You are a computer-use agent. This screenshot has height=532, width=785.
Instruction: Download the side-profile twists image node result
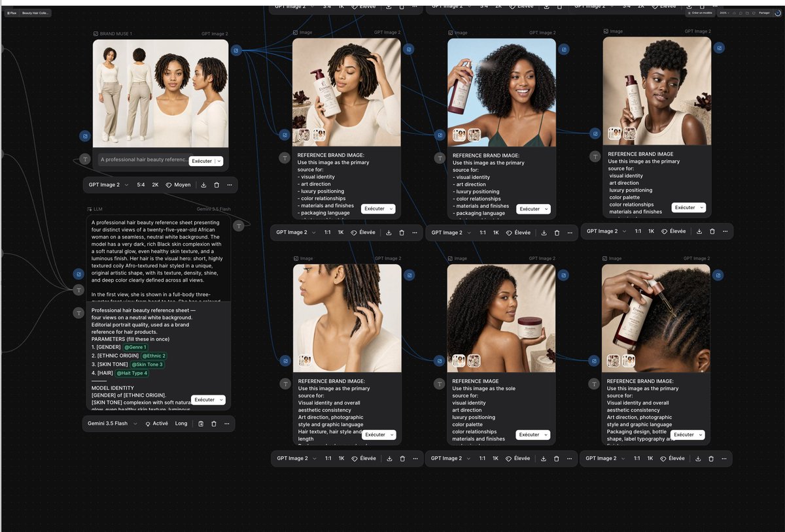pos(389,459)
